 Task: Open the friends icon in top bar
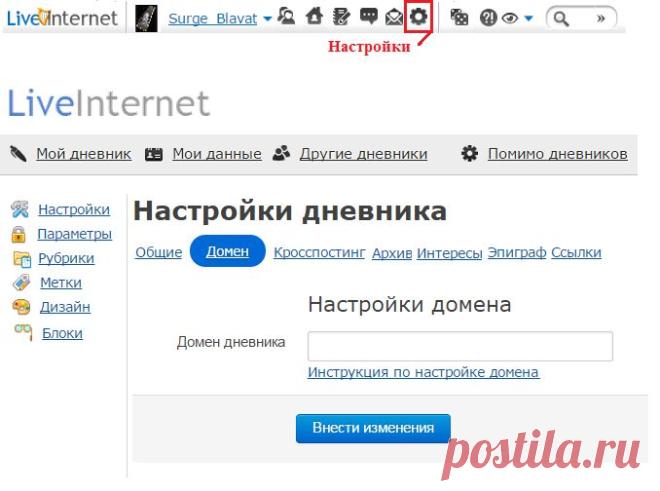[286, 17]
